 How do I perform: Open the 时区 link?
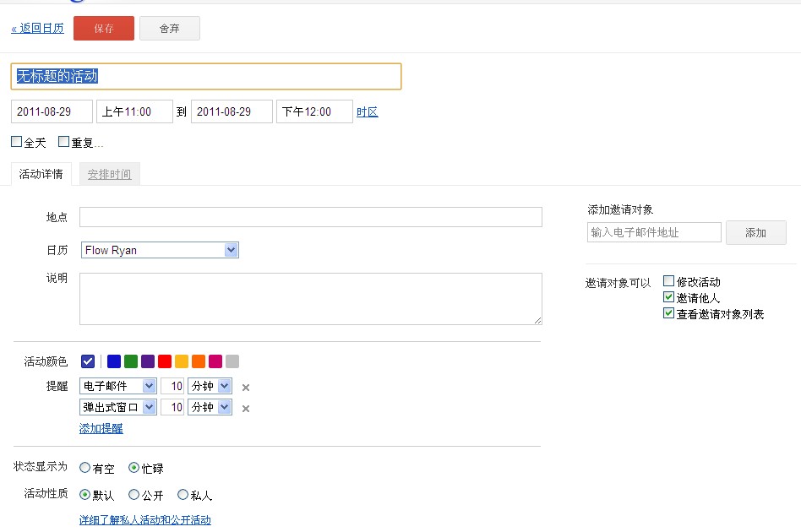[368, 111]
